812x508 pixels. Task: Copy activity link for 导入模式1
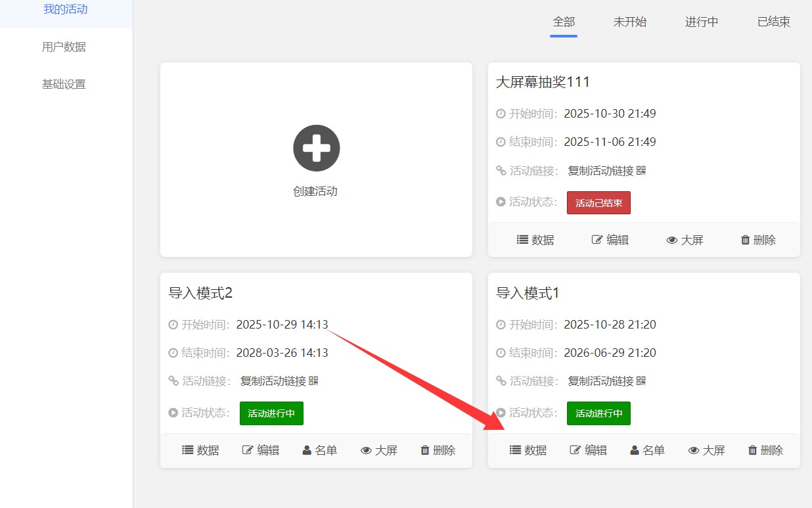click(600, 381)
